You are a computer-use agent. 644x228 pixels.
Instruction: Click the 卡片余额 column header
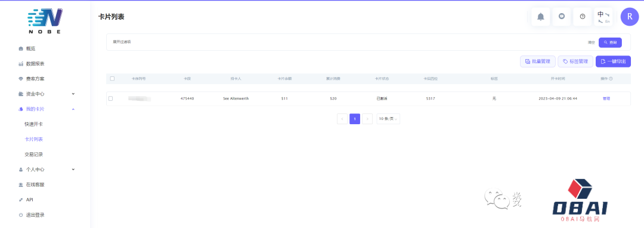(284, 78)
